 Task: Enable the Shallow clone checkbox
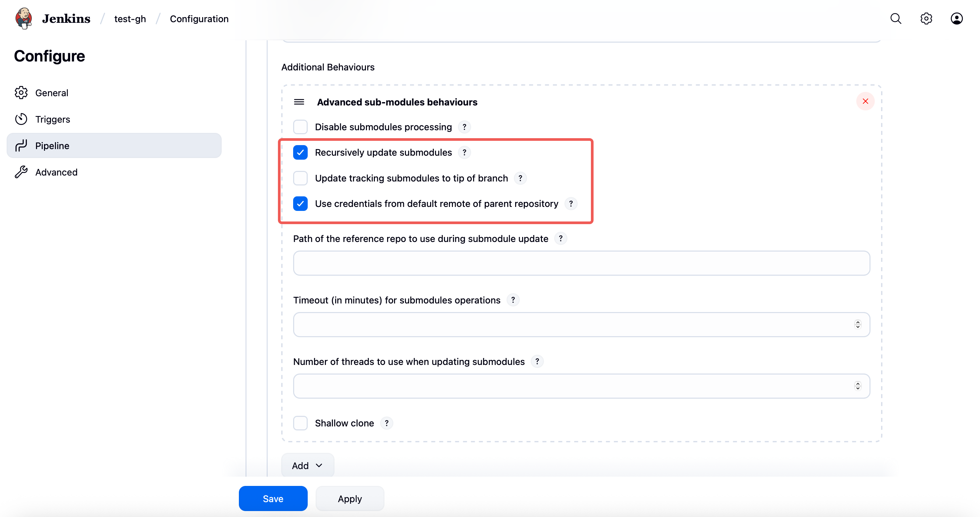point(300,423)
